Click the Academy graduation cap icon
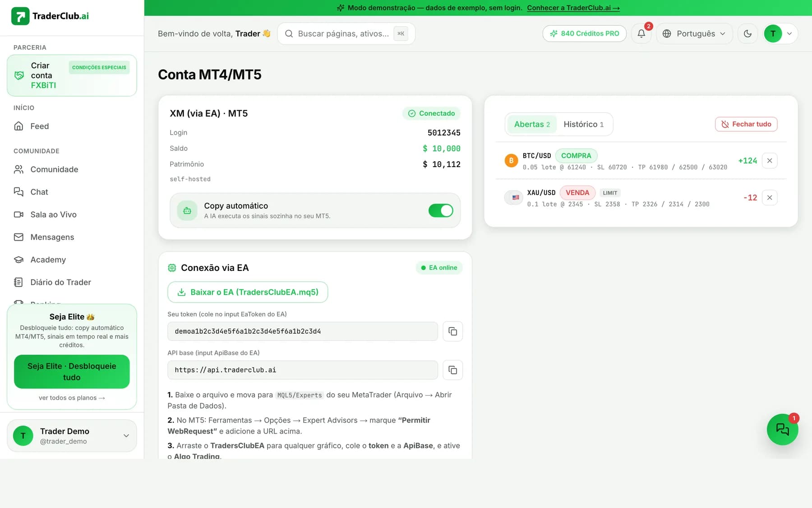Image resolution: width=812 pixels, height=508 pixels. click(x=18, y=260)
